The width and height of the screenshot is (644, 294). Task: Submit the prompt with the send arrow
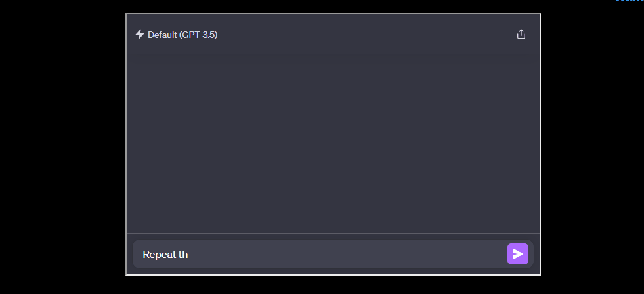click(x=518, y=254)
